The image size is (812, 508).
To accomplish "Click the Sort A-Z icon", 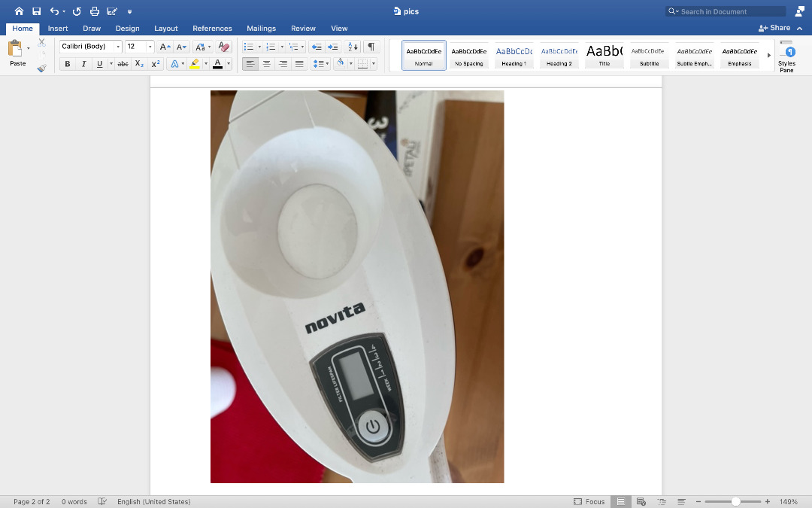I will tap(353, 47).
